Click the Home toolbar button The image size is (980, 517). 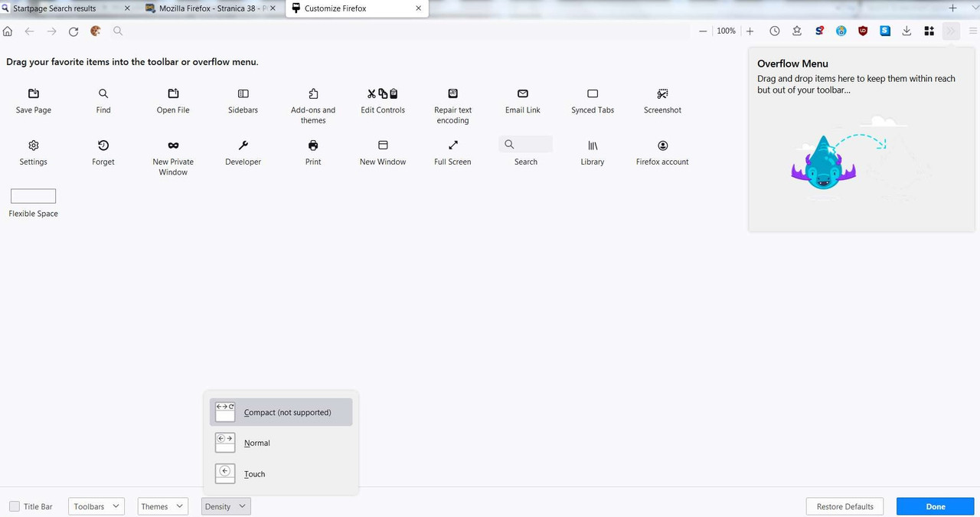point(8,31)
